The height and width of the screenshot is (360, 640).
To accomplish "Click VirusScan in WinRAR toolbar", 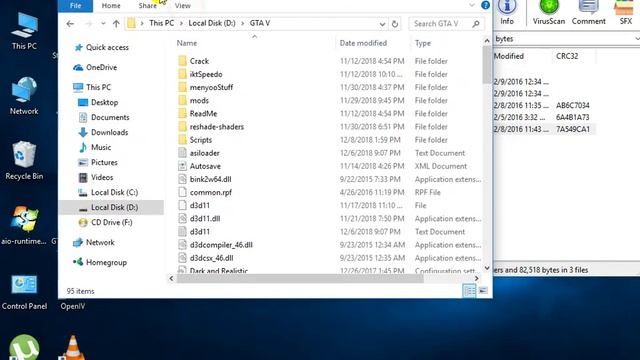I will click(549, 12).
